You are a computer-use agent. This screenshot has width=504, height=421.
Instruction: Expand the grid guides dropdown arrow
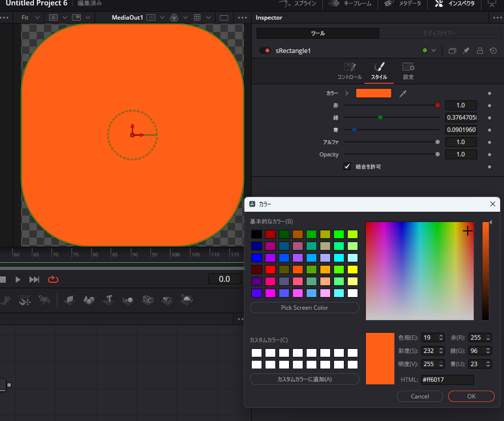point(208,17)
